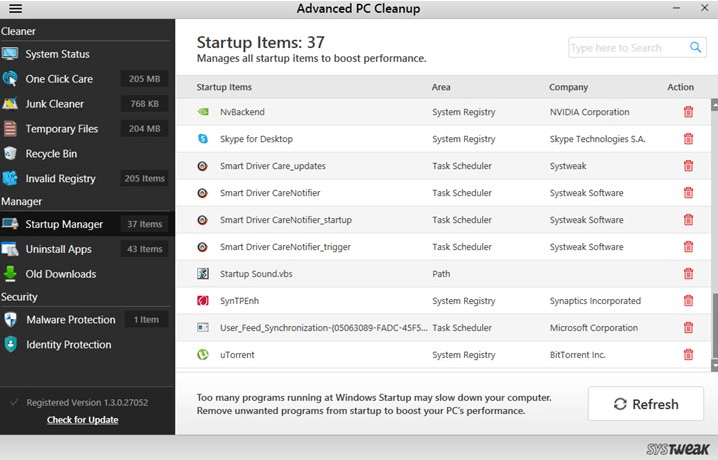Click the Malware Protection shield icon

(x=10, y=320)
